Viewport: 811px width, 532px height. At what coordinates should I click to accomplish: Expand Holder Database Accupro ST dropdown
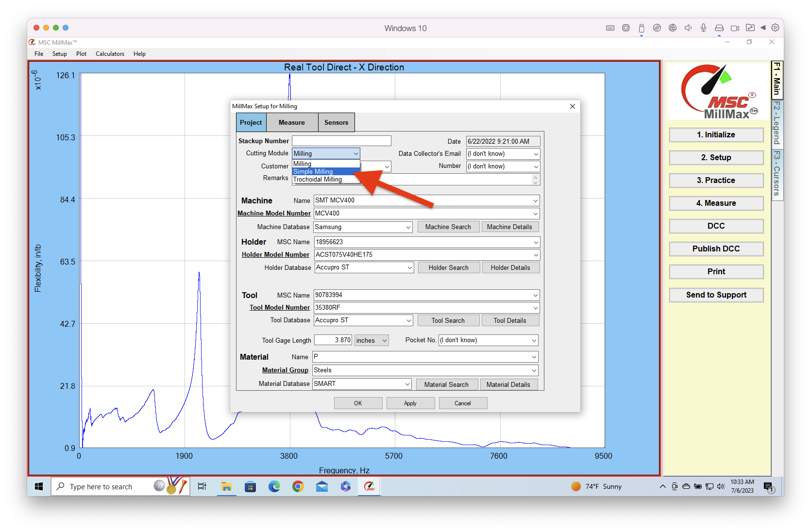click(410, 267)
